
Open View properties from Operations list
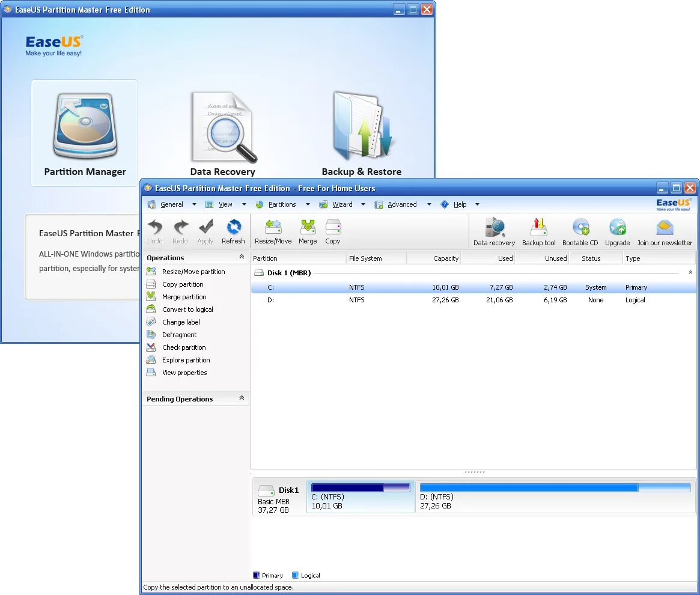pyautogui.click(x=184, y=373)
